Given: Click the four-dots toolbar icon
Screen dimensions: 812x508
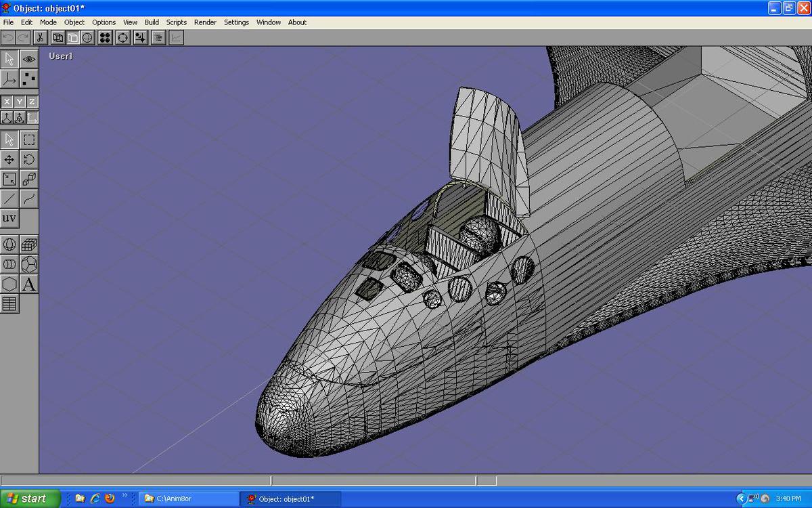Looking at the screenshot, I should click(105, 38).
